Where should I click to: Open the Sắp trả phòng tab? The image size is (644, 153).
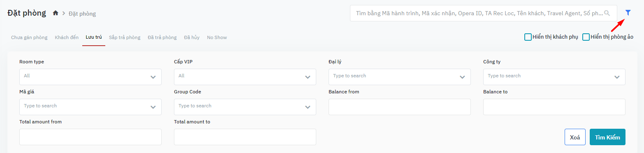pyautogui.click(x=125, y=37)
